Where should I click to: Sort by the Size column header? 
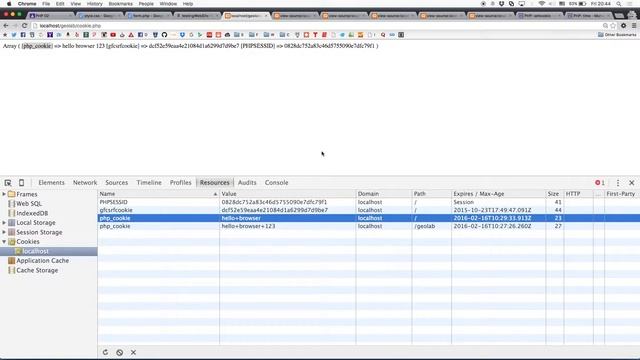[x=554, y=194]
